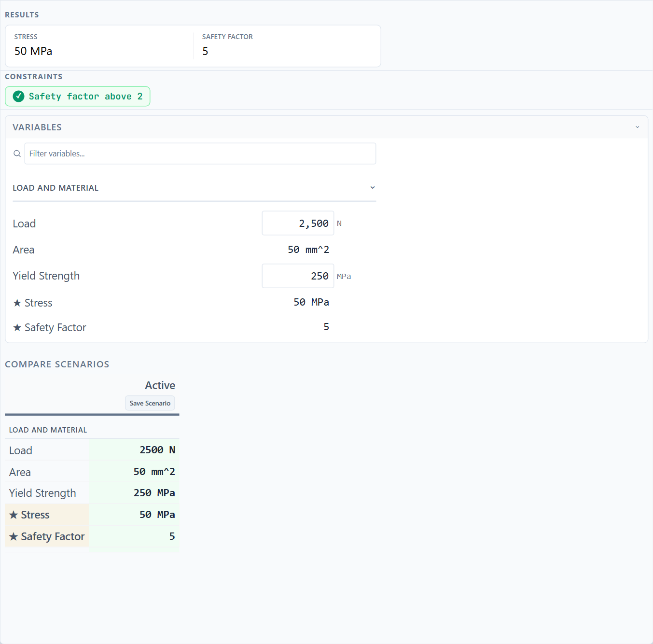Click the Compare Scenarios heading
The image size is (653, 644).
tap(57, 364)
